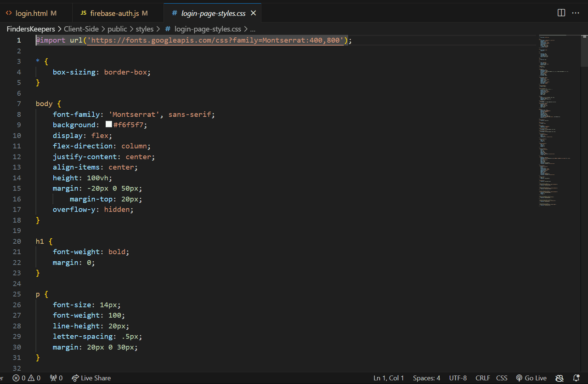Launch Go Live server from status bar
The image size is (588, 384).
(x=531, y=378)
